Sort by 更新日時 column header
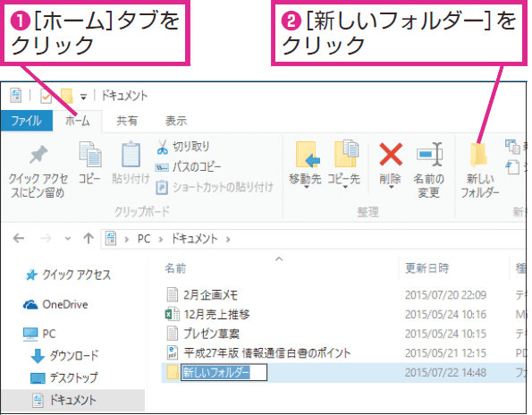Viewport: 532px width, 415px height. click(x=427, y=268)
